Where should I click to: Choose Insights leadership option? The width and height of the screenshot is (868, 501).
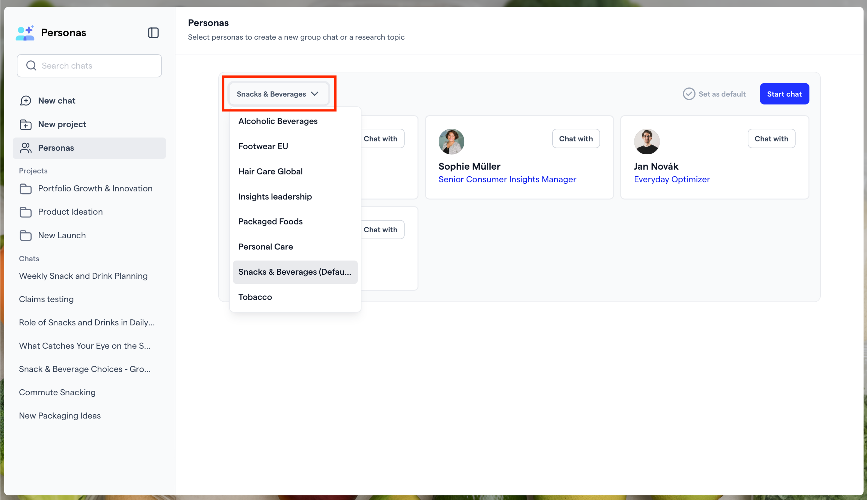(x=295, y=197)
